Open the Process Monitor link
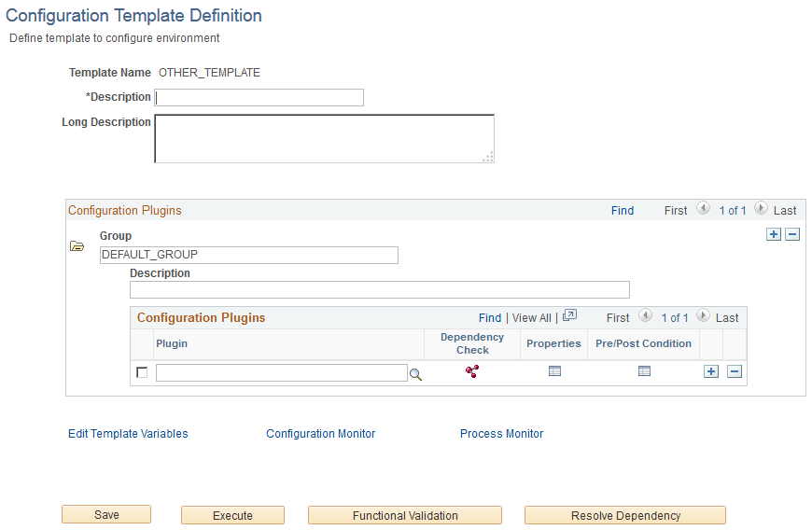Screen dimensions: 812x530 point(502,434)
